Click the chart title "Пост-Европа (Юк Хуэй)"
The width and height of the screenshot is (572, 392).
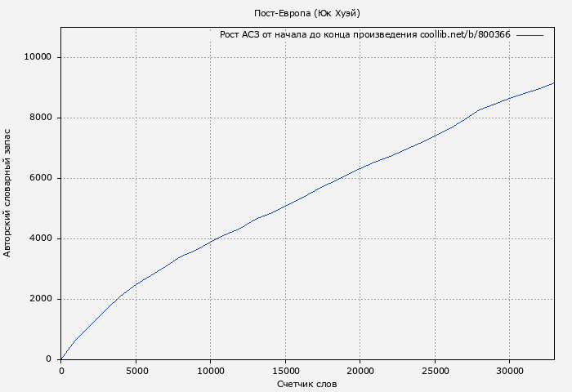307,13
